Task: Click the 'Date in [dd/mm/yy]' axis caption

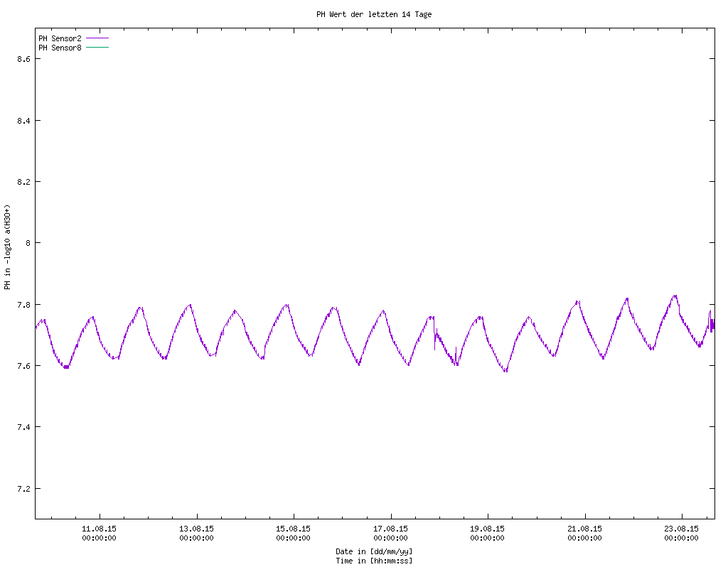Action: click(x=374, y=551)
